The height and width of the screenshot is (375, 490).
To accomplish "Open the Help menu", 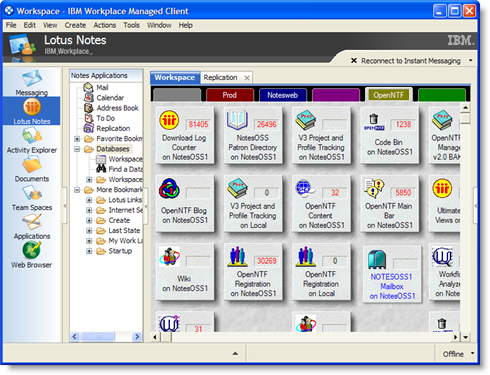I will (186, 25).
